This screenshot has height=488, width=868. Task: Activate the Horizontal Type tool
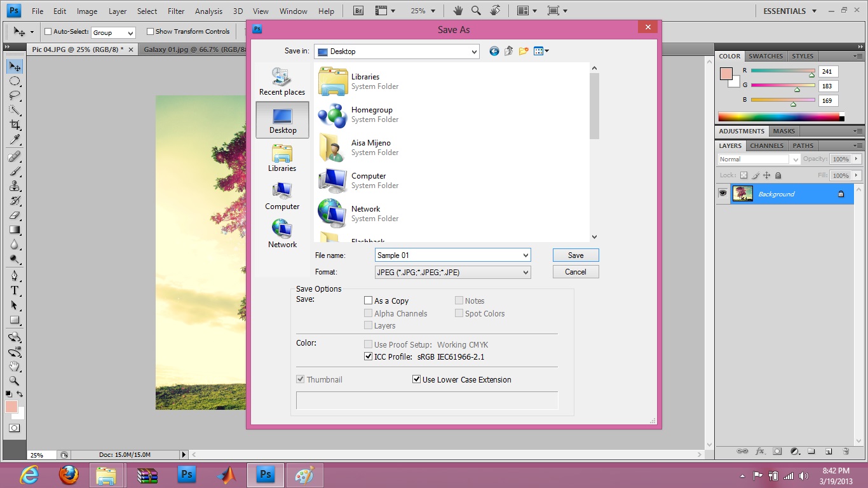pos(15,290)
